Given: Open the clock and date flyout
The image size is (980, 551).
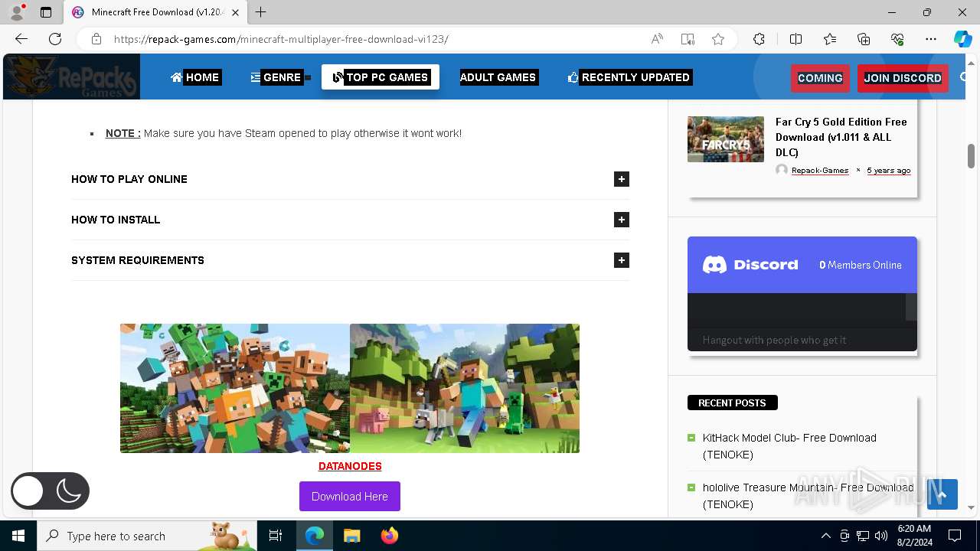Looking at the screenshot, I should pos(914,536).
